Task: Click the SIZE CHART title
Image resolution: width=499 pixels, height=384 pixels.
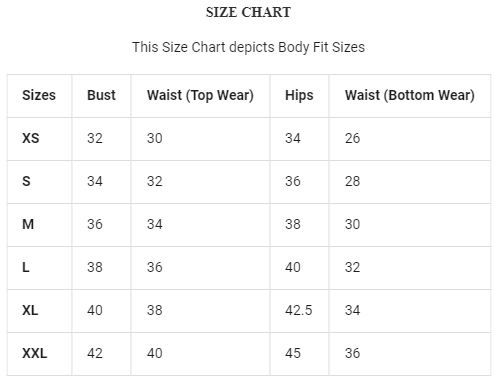Action: pos(248,13)
